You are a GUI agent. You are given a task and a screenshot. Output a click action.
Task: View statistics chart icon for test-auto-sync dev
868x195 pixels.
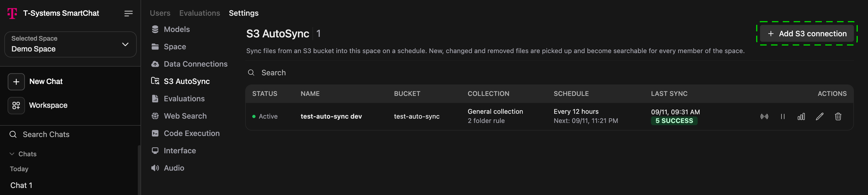click(801, 116)
